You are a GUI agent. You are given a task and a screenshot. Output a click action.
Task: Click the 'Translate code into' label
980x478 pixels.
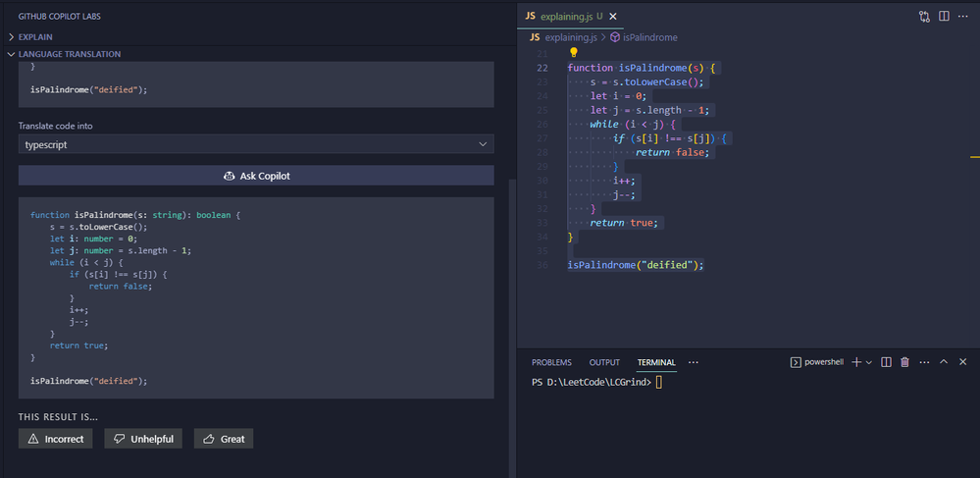55,126
